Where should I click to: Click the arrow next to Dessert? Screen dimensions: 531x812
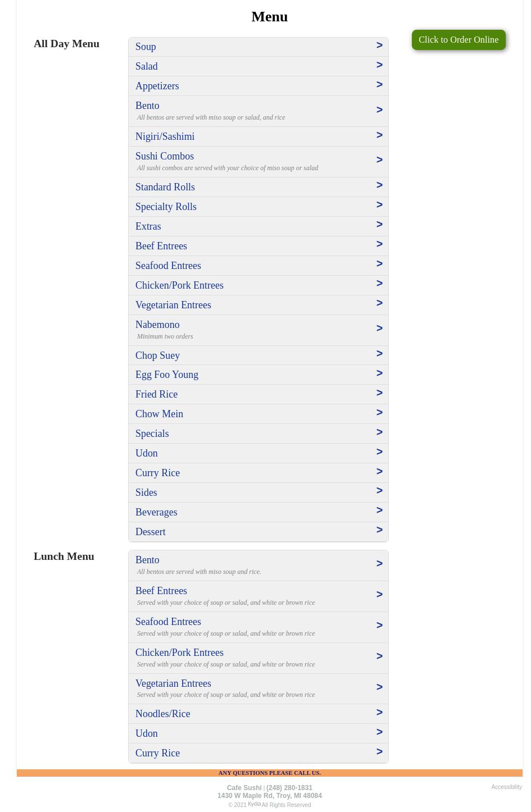tap(379, 530)
